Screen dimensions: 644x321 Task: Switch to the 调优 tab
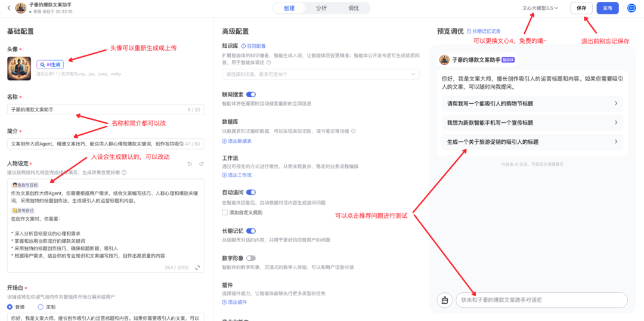(353, 8)
